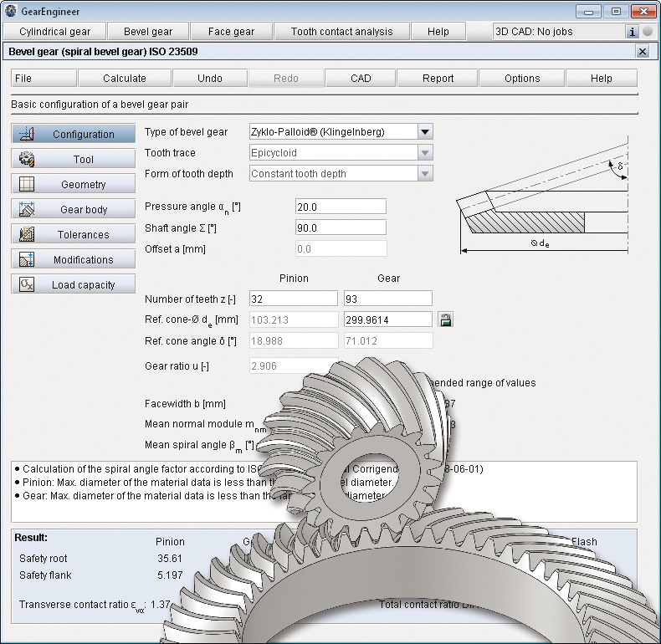The image size is (661, 644).
Task: Open the Bevel gear menu
Action: (x=148, y=32)
